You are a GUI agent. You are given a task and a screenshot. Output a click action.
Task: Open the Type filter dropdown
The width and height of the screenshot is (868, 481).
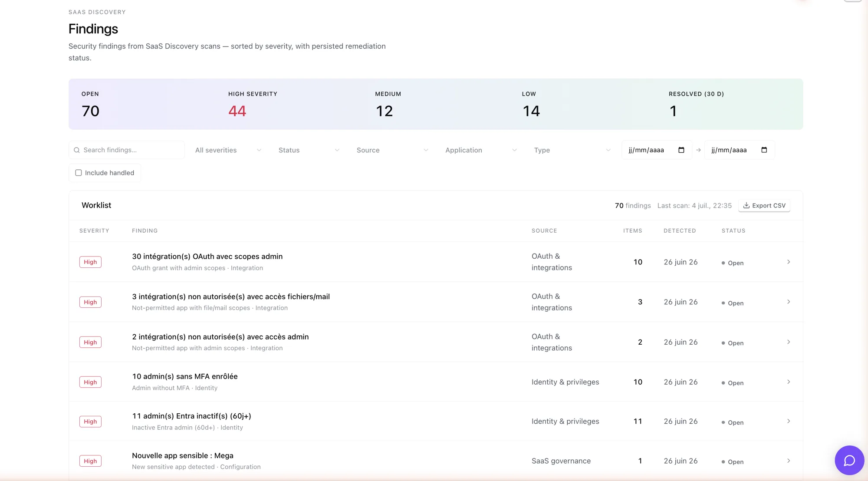(x=572, y=150)
